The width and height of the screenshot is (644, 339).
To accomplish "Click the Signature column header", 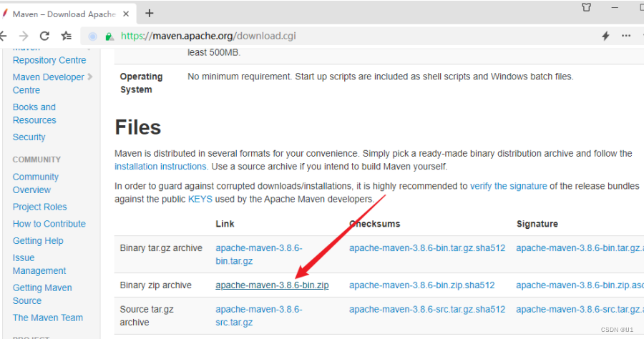I will point(537,224).
